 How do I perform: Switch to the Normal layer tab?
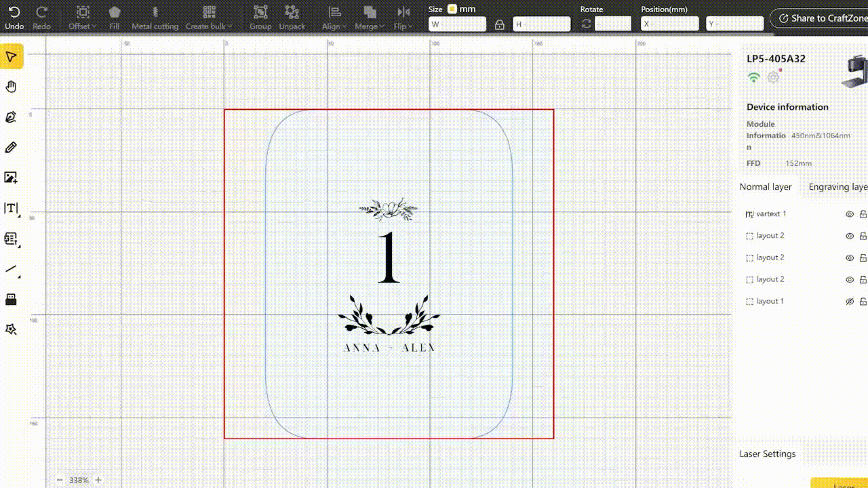pyautogui.click(x=766, y=186)
